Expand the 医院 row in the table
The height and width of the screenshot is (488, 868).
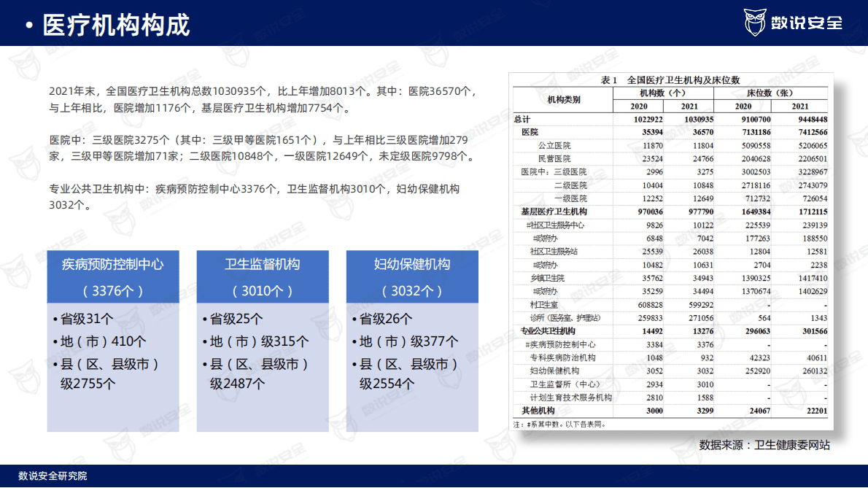coord(527,130)
